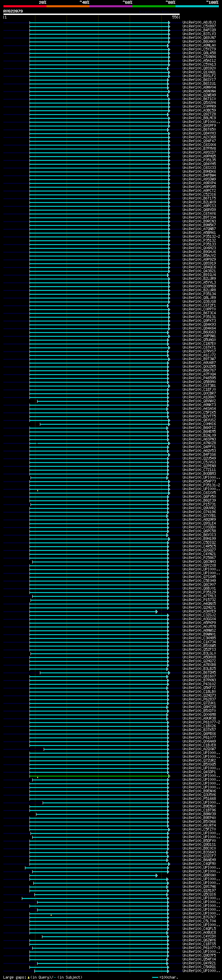The image size is (222, 980).
Task: Select the UniRef100_A8JBJ3 alignment bar
Action: [100, 23]
